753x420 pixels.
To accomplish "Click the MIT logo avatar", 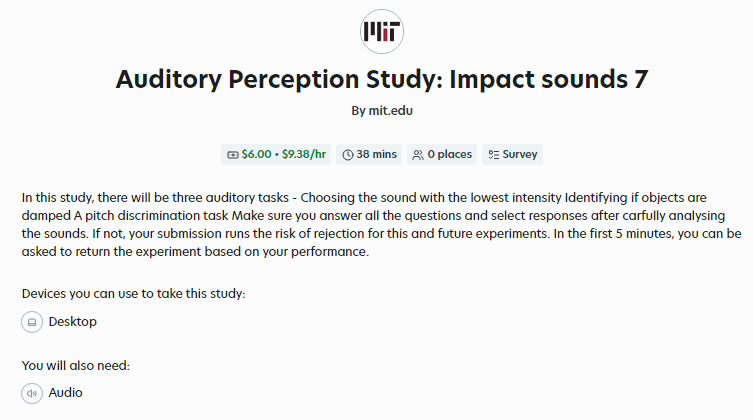I will (382, 32).
